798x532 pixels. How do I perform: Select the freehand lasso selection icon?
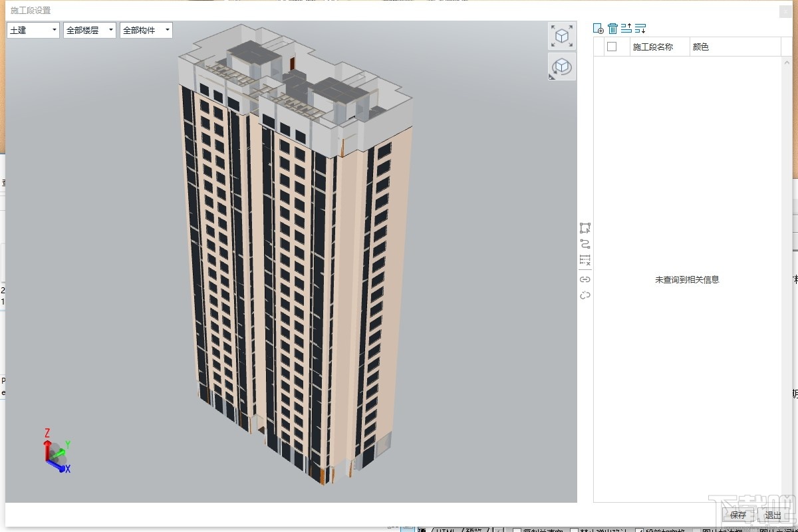[x=585, y=243]
